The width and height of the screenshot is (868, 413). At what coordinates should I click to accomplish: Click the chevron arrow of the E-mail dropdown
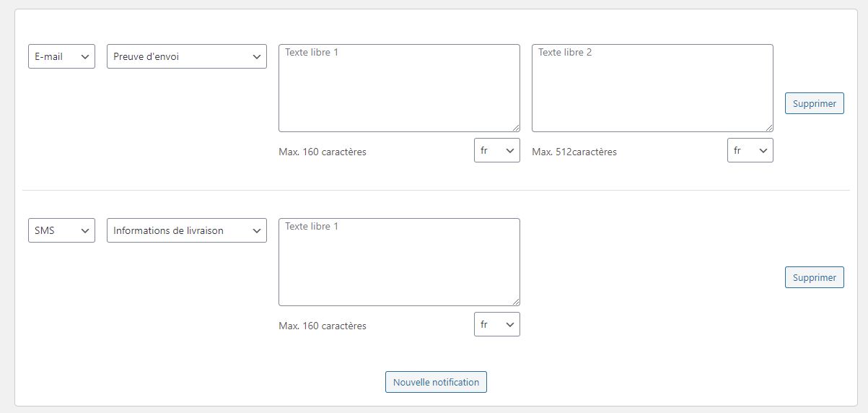coord(85,56)
